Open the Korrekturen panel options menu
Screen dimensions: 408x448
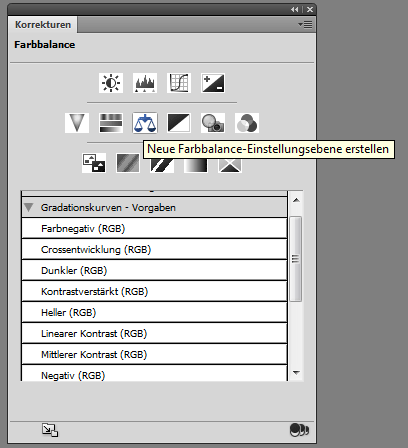pos(305,24)
